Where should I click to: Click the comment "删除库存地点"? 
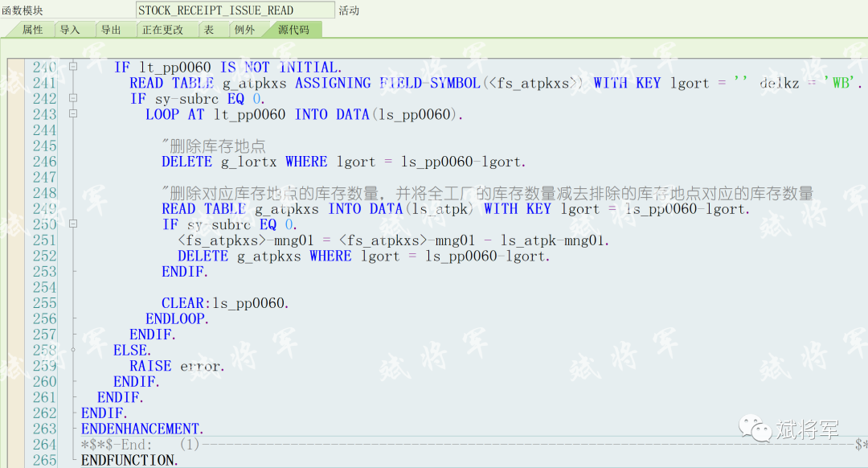(x=214, y=146)
